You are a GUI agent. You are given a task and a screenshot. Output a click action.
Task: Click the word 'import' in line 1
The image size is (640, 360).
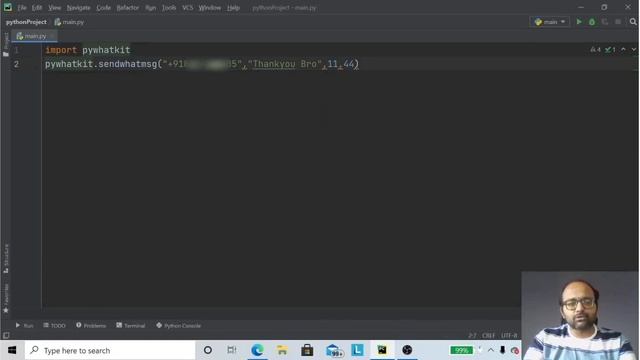coord(61,50)
